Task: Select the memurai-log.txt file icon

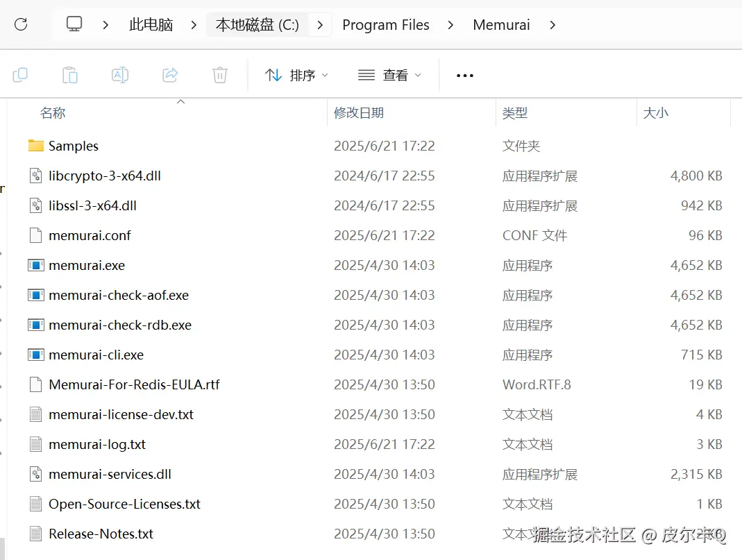Action: click(36, 444)
